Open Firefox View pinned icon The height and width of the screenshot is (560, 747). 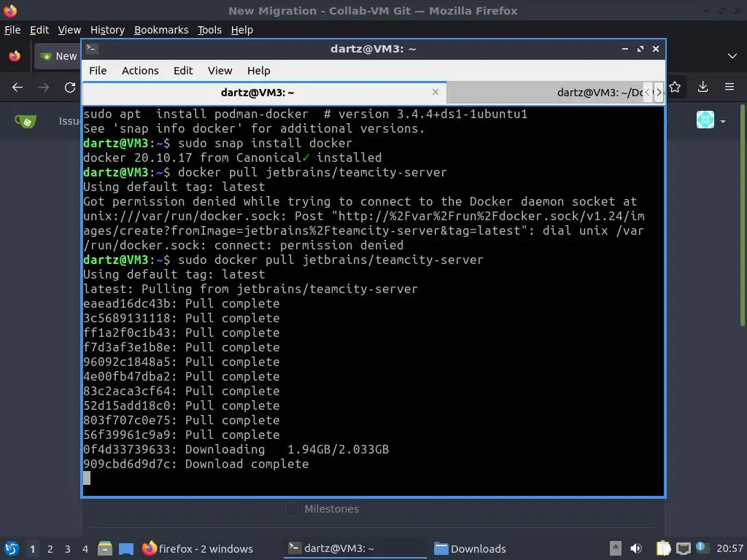pos(15,56)
